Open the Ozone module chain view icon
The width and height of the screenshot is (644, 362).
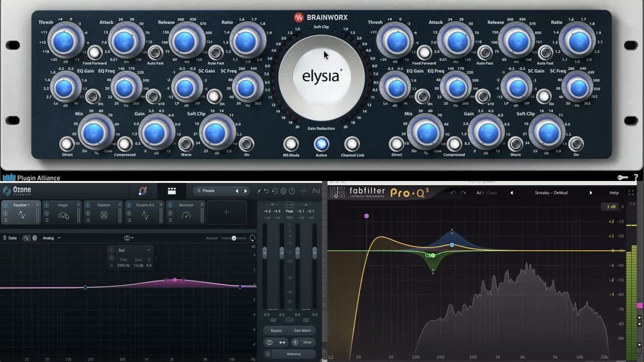pyautogui.click(x=172, y=191)
